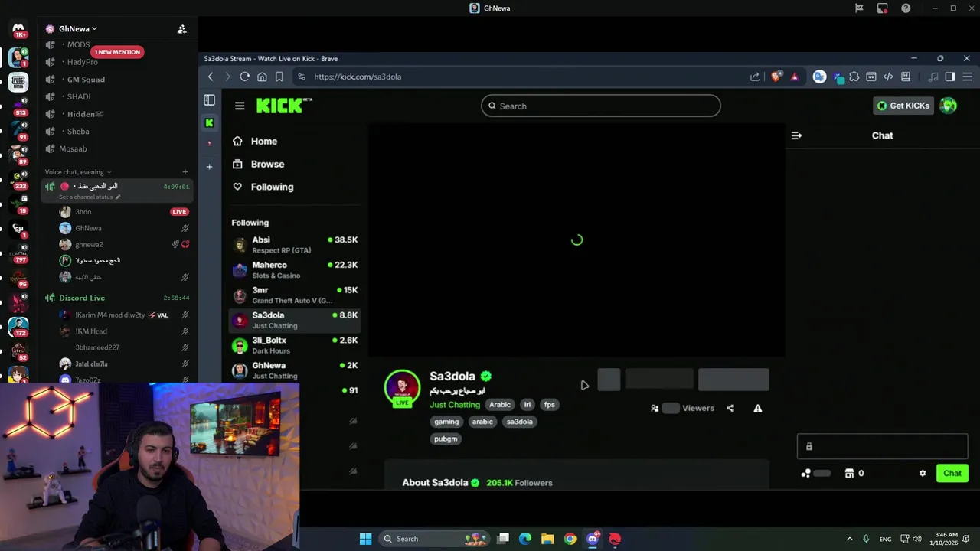This screenshot has height=551, width=980.
Task: Collapse Voice chat, evening category
Action: tap(77, 172)
